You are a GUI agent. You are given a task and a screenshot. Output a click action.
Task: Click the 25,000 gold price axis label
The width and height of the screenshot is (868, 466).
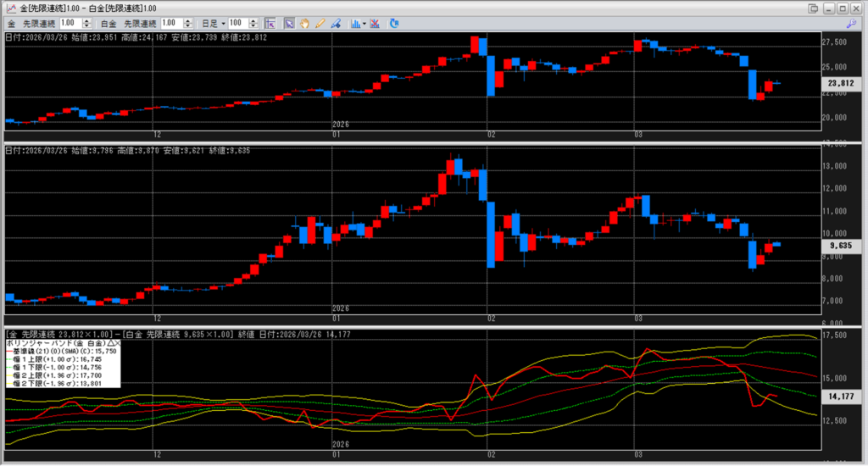point(835,67)
